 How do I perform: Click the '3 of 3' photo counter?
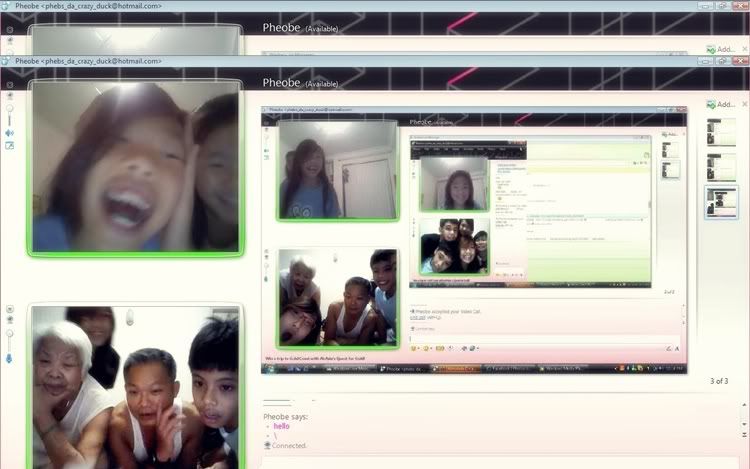click(x=719, y=381)
